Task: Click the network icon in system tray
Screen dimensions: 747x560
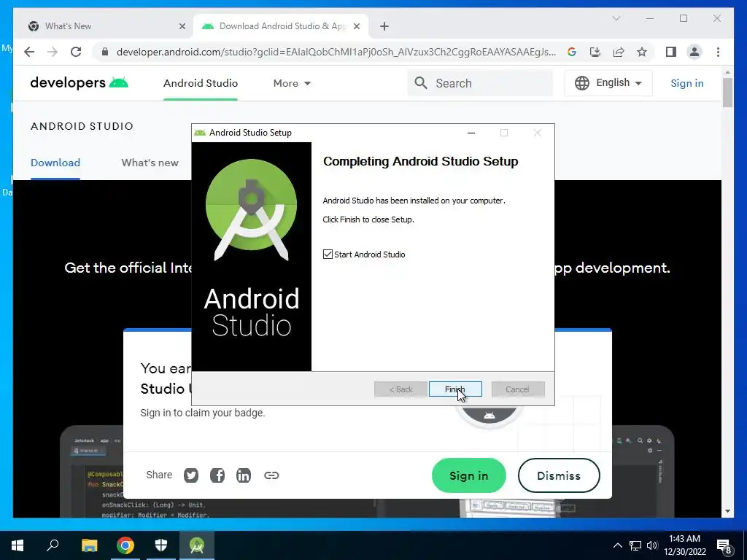Action: (x=635, y=545)
